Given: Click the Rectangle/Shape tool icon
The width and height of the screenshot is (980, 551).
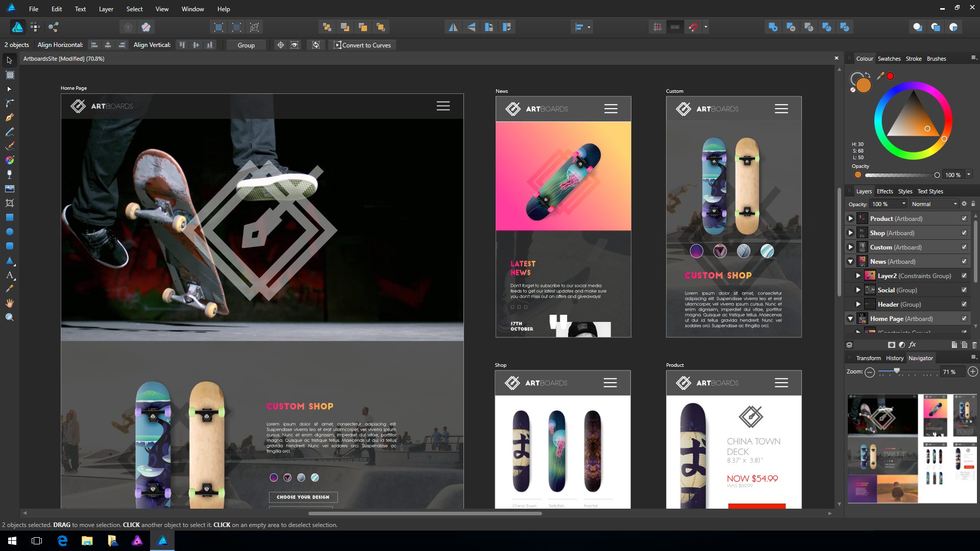Looking at the screenshot, I should [9, 217].
